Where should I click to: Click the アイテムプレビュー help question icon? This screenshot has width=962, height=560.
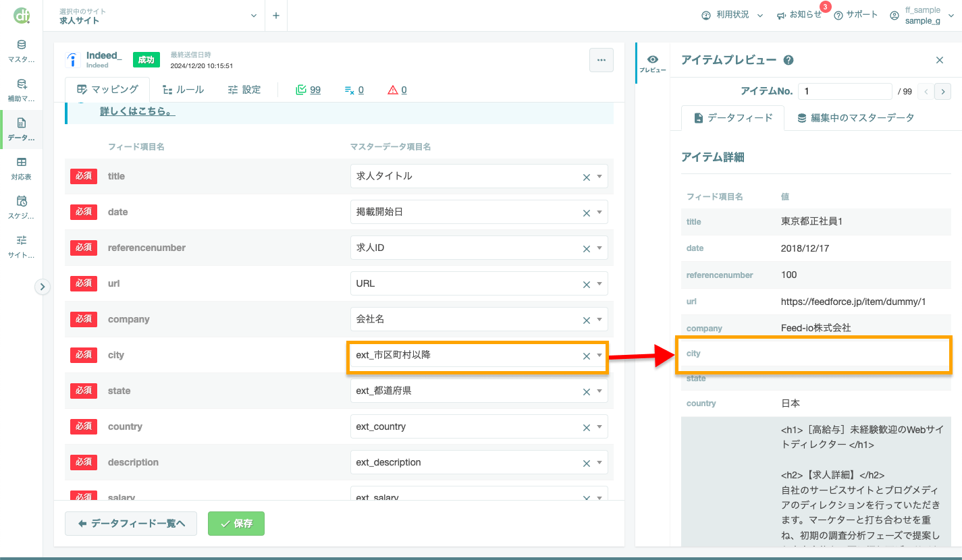coord(789,60)
